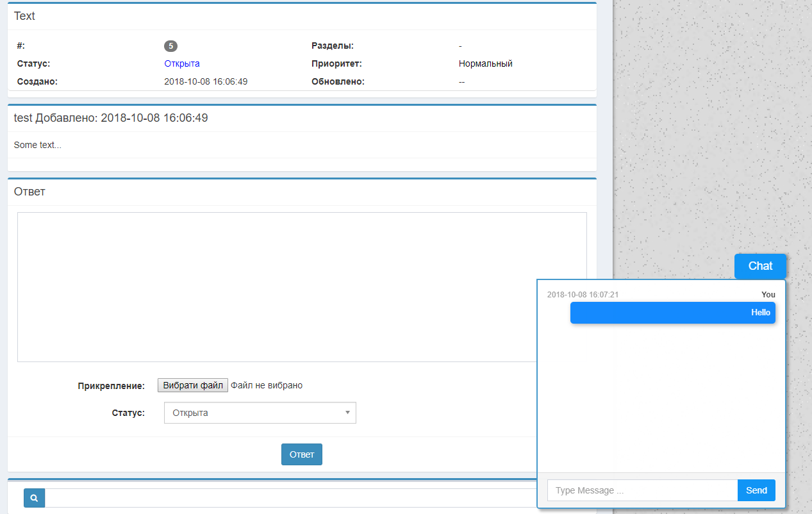Image resolution: width=812 pixels, height=514 pixels.
Task: Open the Статус dropdown in reply form
Action: point(260,413)
